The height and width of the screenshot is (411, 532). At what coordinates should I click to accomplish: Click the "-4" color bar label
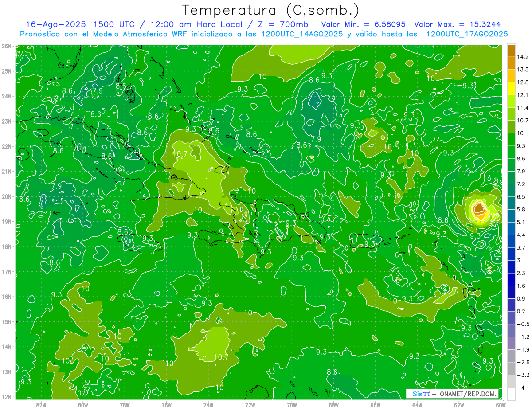pos(521,388)
